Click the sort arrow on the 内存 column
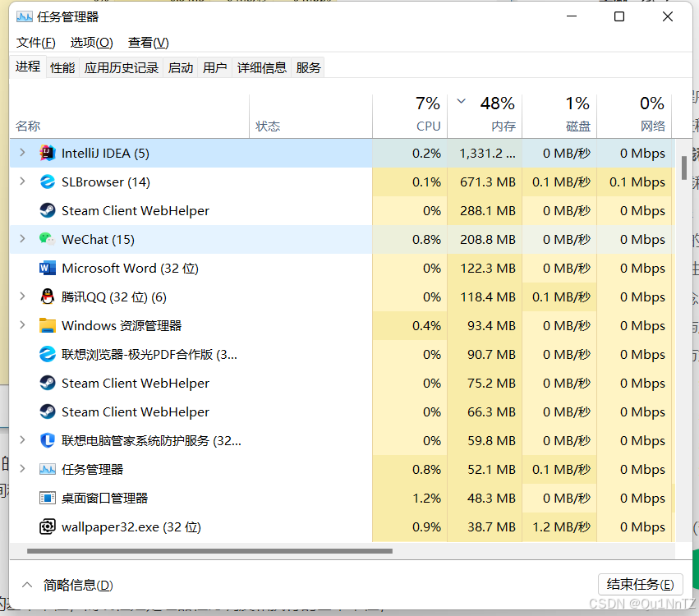This screenshot has height=616, width=699. click(462, 101)
